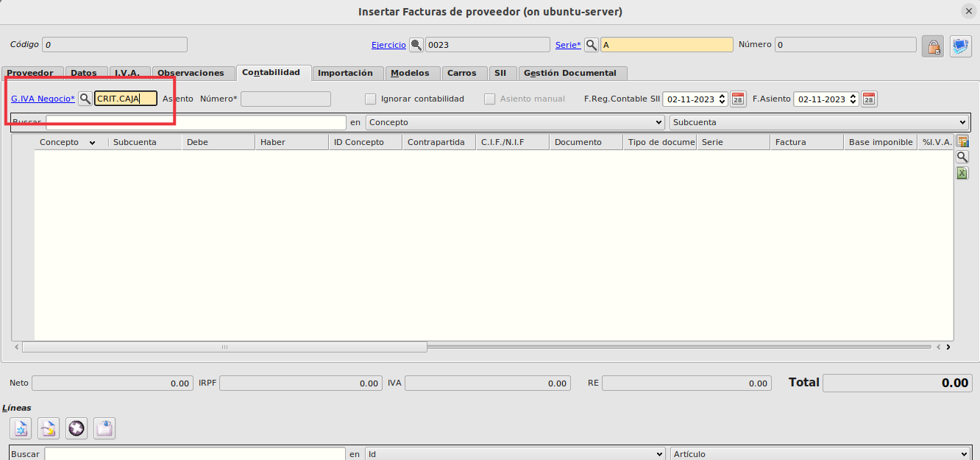Click the Total amount field 0.00

click(x=898, y=383)
